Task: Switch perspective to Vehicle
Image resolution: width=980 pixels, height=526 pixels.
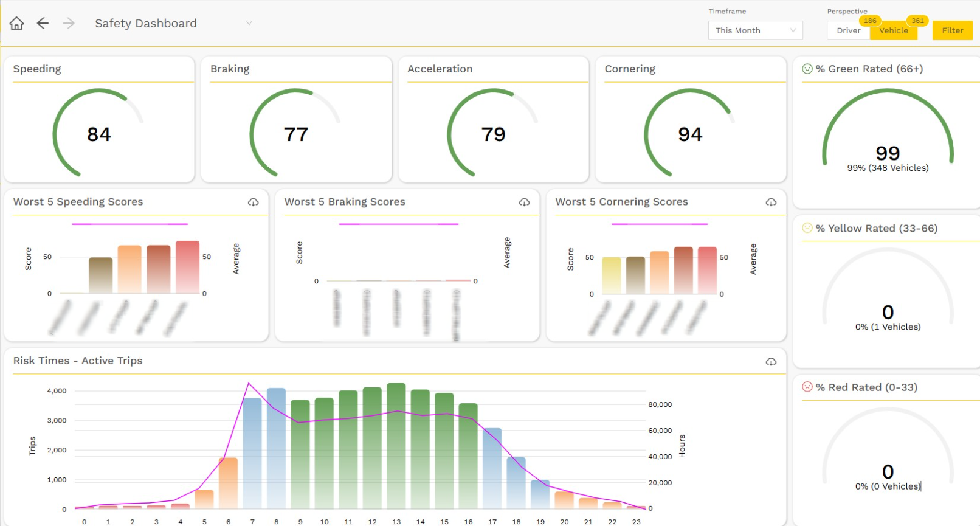Action: (x=894, y=30)
